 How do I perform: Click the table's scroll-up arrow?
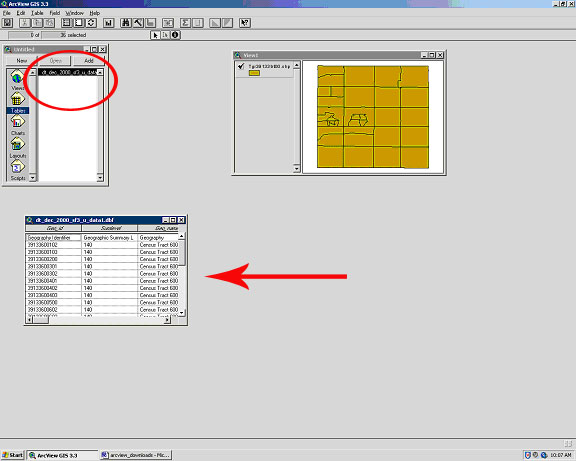(x=182, y=236)
